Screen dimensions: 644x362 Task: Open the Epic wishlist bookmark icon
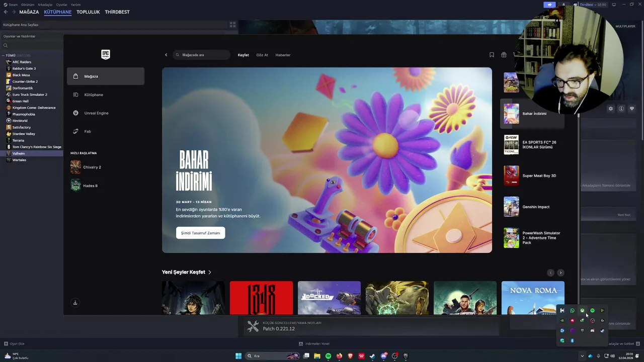[492, 55]
